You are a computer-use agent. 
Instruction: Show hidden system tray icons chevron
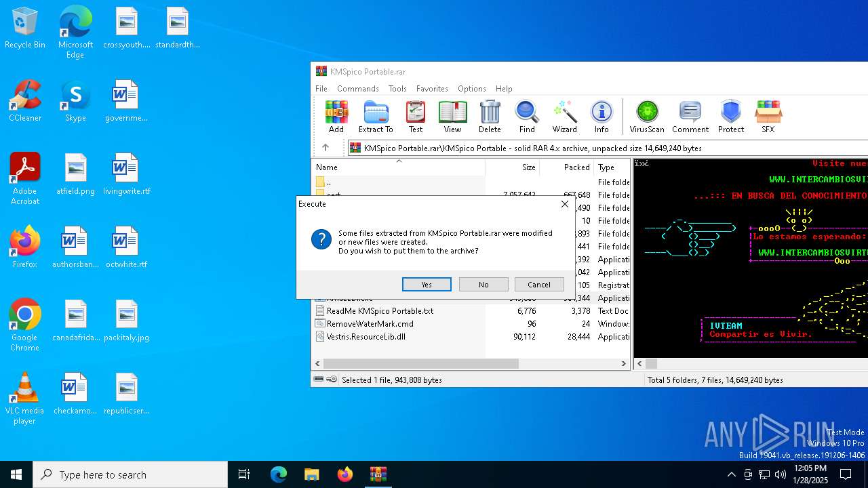tap(731, 474)
